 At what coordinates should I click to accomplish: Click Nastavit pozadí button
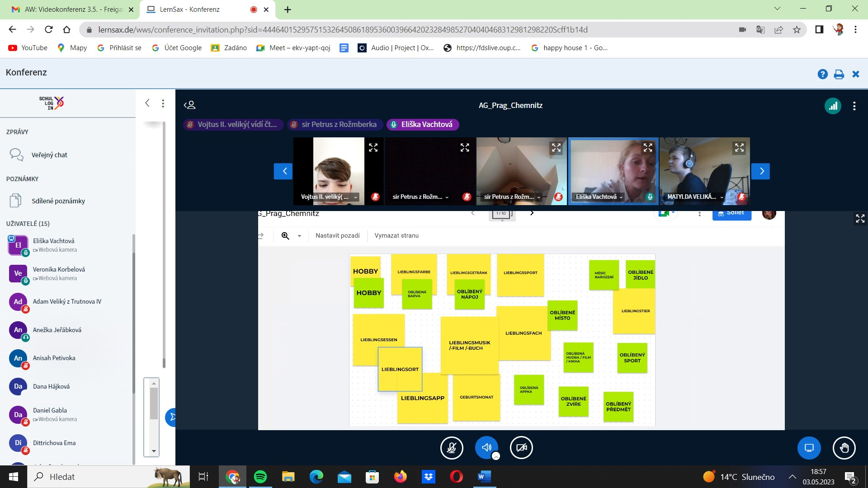pyautogui.click(x=337, y=236)
